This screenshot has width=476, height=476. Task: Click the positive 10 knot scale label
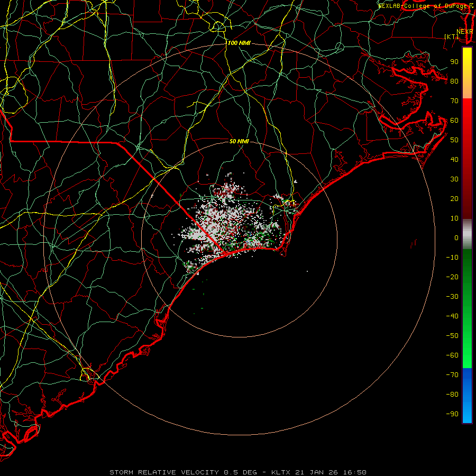click(454, 218)
